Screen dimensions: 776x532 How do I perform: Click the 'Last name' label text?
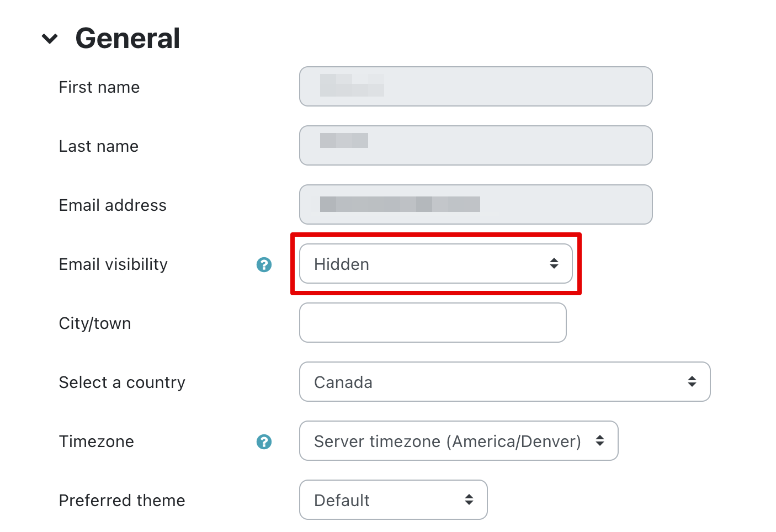99,146
